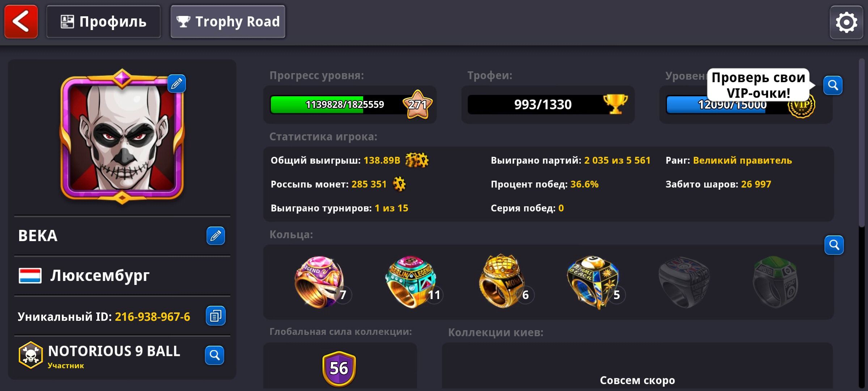Viewport: 868px width, 391px height.
Task: Copy the unique ID with copy icon
Action: pyautogui.click(x=216, y=316)
